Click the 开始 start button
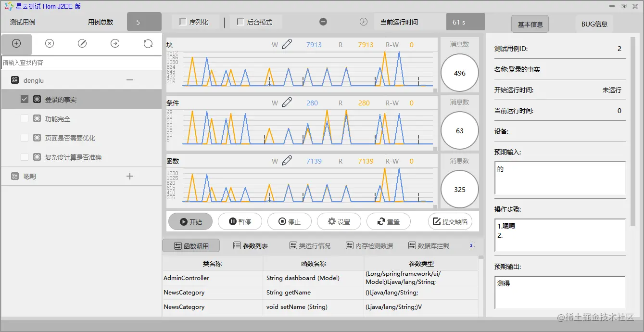Image resolution: width=644 pixels, height=332 pixels. (190, 222)
